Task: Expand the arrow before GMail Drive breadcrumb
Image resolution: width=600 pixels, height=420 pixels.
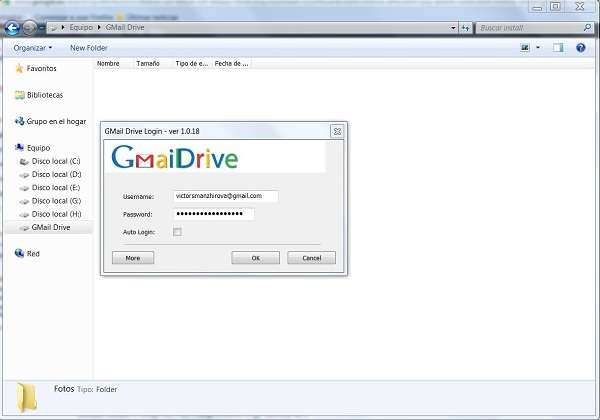Action: pyautogui.click(x=99, y=28)
